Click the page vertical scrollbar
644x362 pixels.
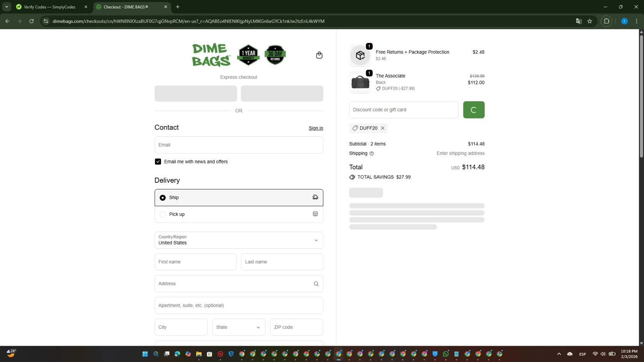click(x=641, y=96)
